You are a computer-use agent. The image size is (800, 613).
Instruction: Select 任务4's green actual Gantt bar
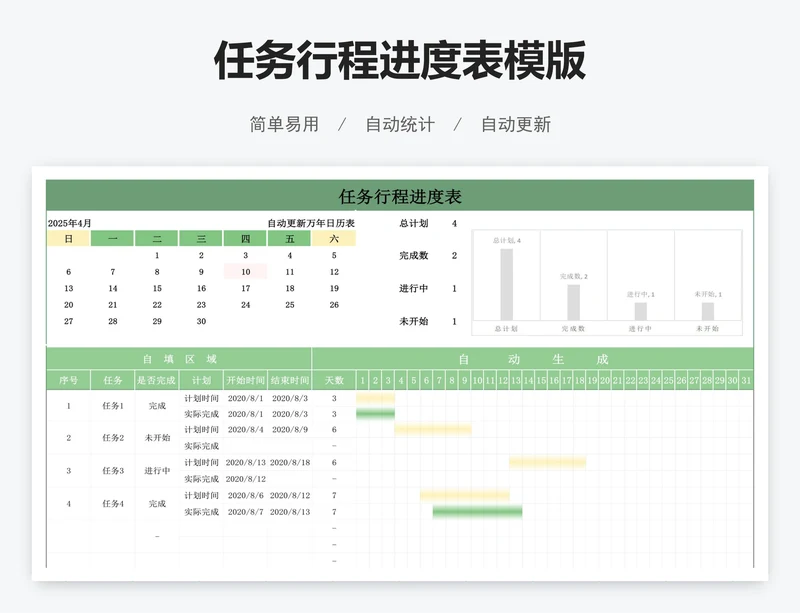coord(477,512)
